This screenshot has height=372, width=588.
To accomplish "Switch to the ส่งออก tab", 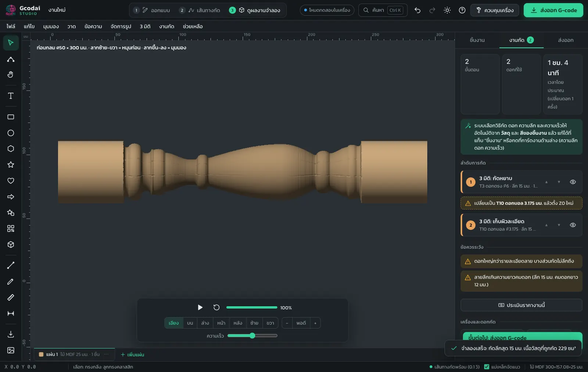I will pyautogui.click(x=566, y=40).
